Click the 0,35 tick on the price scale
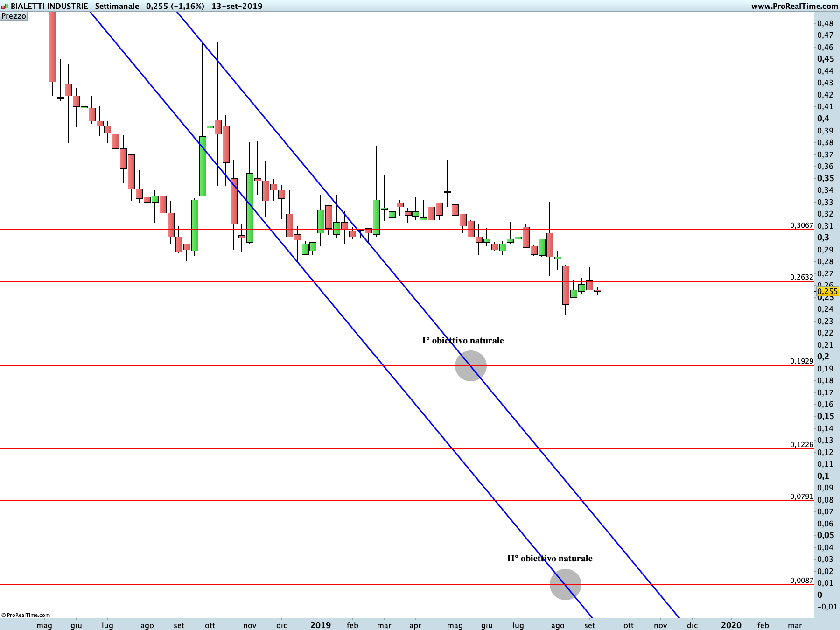 pyautogui.click(x=826, y=178)
